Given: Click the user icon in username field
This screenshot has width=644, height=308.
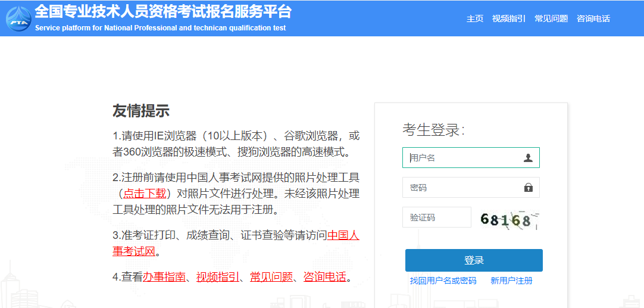Looking at the screenshot, I should [x=528, y=158].
